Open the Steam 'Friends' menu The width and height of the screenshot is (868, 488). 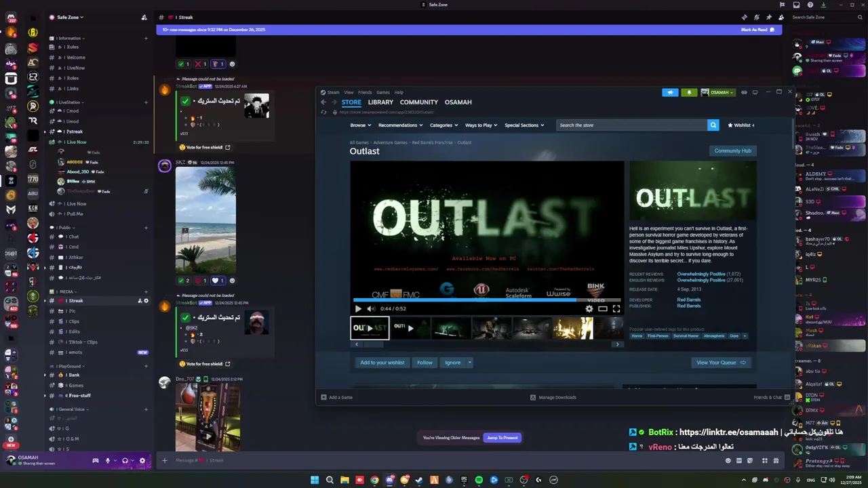coord(365,92)
